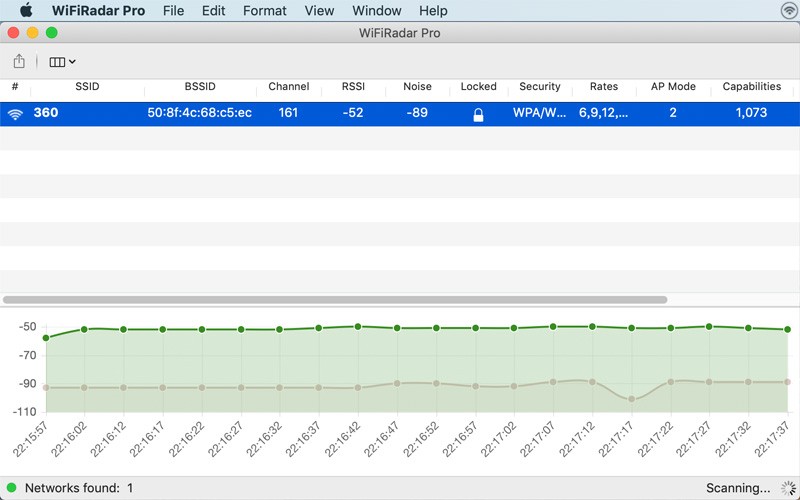Click BSSID 50:8f:4c:68:c5:ec cell
This screenshot has height=500, width=800.
click(199, 113)
